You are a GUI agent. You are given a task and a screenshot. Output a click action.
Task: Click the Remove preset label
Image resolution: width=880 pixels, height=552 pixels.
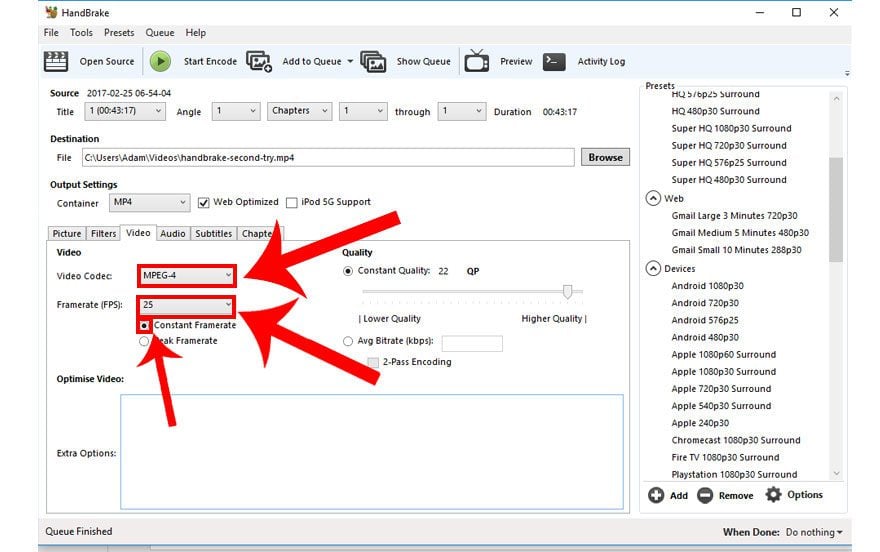(x=736, y=495)
